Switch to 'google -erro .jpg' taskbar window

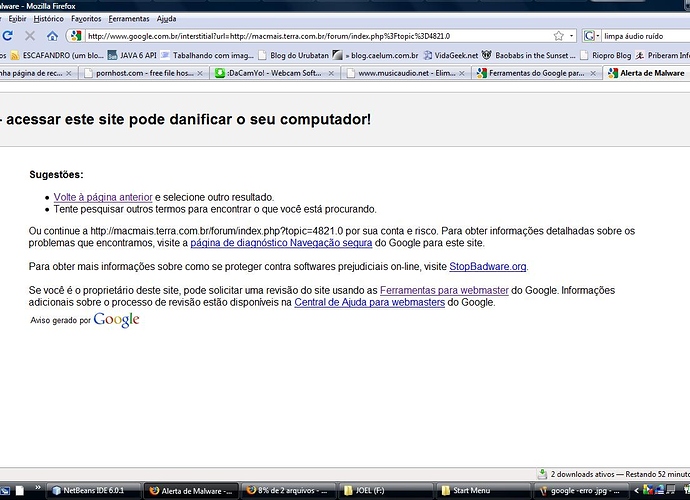[582, 490]
